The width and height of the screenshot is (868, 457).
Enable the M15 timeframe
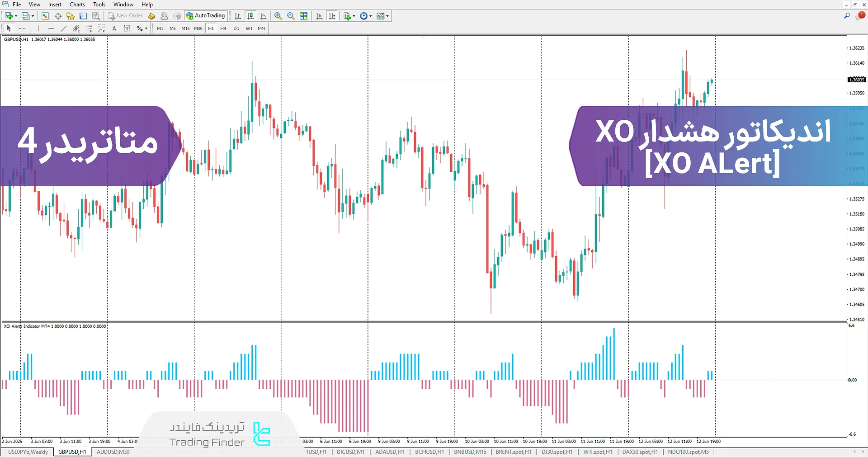click(185, 28)
